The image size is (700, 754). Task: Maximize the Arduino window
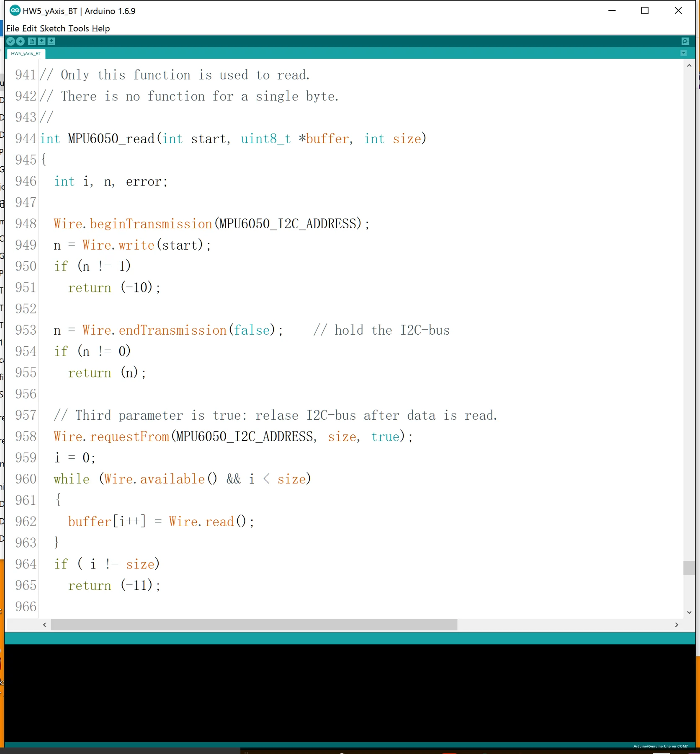[645, 10]
